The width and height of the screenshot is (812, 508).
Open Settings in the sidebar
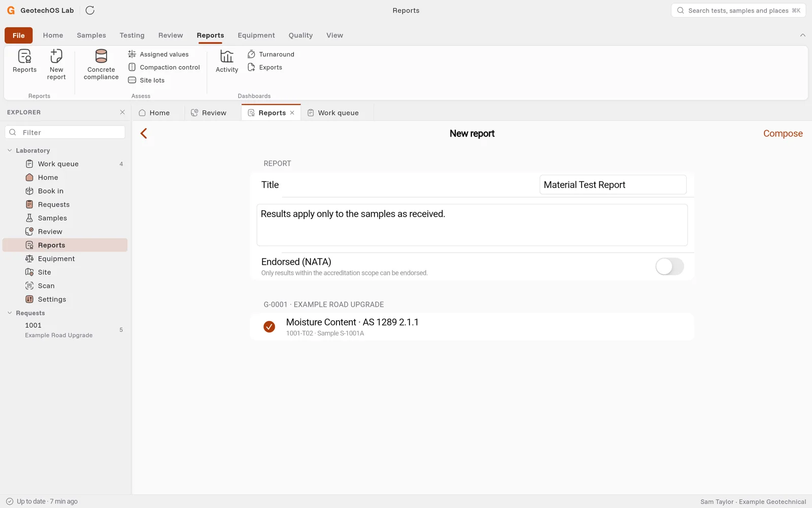coord(65,299)
